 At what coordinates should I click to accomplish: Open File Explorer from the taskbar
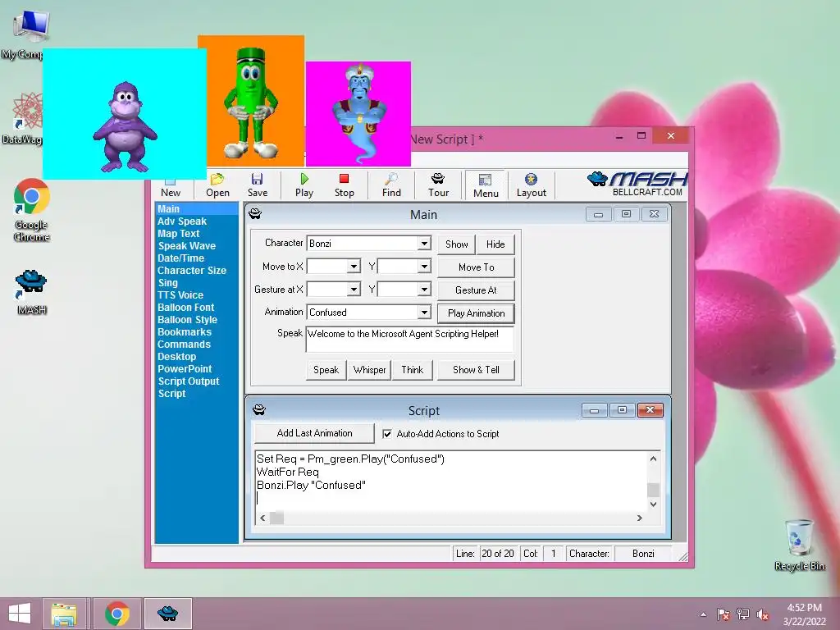tap(64, 614)
